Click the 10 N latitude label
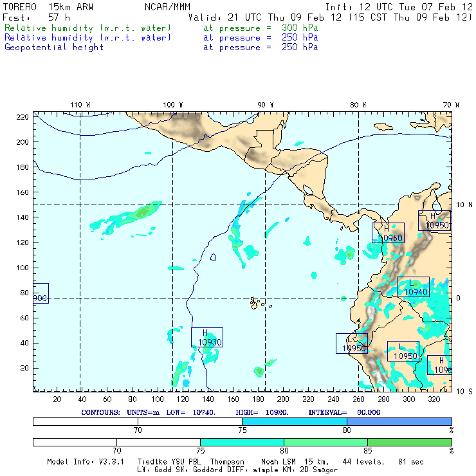The width and height of the screenshot is (476, 476). click(x=465, y=204)
